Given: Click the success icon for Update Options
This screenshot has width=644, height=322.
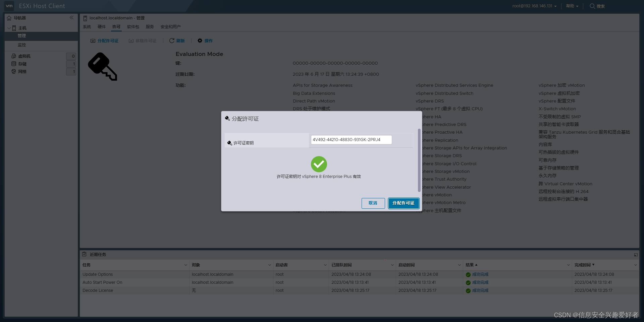Looking at the screenshot, I should click(468, 275).
